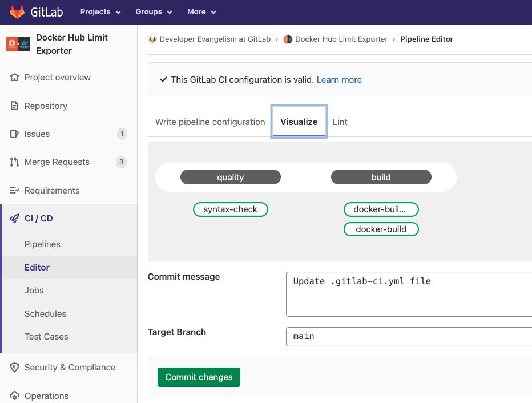Image resolution: width=532 pixels, height=403 pixels.
Task: Open CI / CD section in sidebar
Action: tap(39, 219)
